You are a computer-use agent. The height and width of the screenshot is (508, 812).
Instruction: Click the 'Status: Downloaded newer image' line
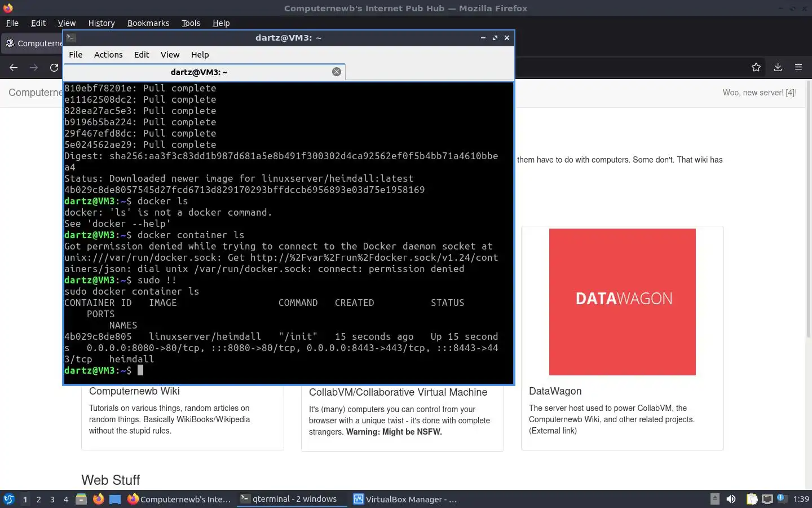pyautogui.click(x=239, y=178)
